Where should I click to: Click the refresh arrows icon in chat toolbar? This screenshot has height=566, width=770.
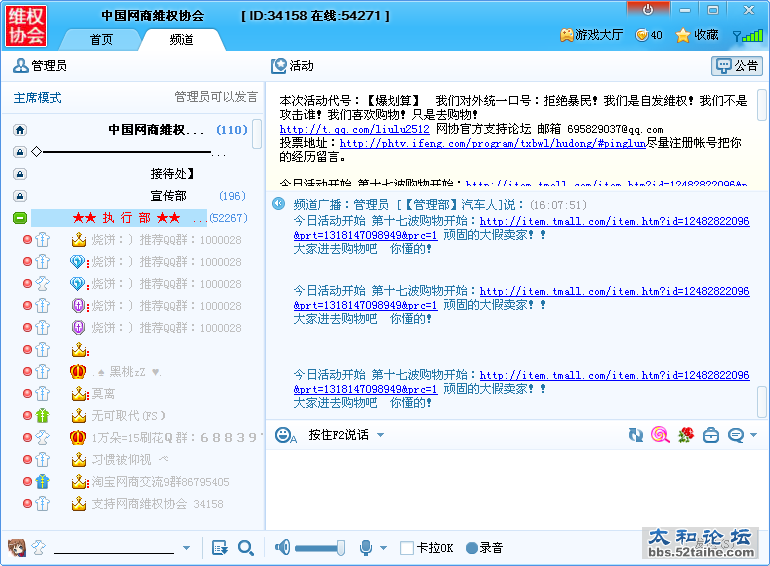click(635, 435)
